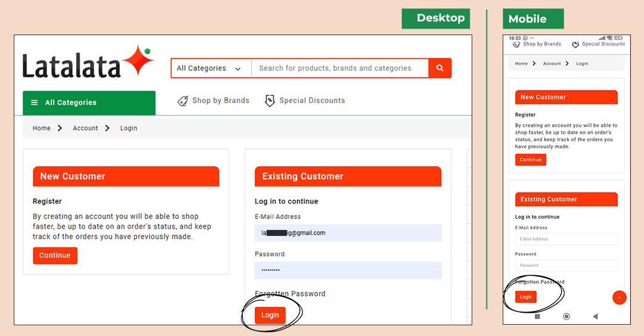This screenshot has height=336, width=644.
Task: Click the mobile E-Mail Address field
Action: coord(566,239)
